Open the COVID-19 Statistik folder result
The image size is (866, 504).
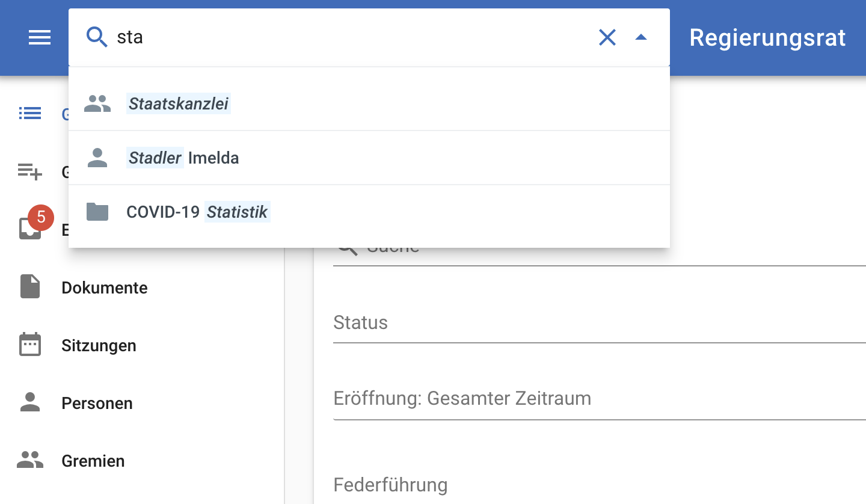[x=198, y=212]
